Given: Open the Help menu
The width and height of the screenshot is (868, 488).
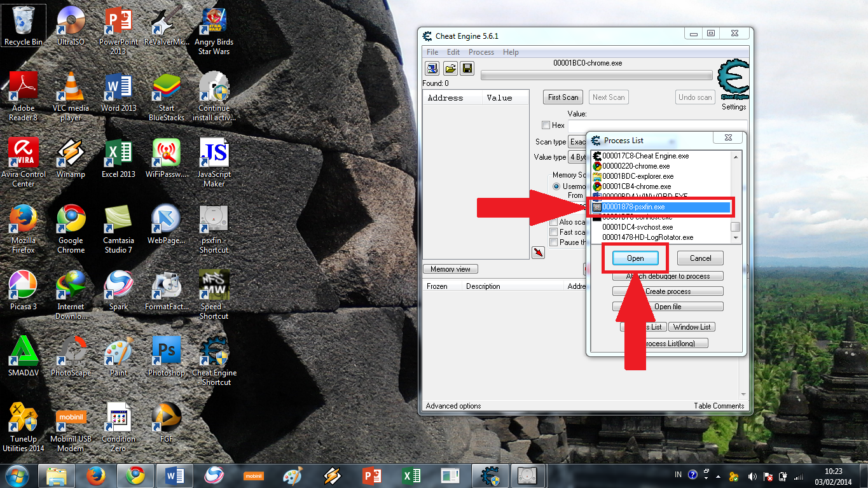Looking at the screenshot, I should coord(511,52).
